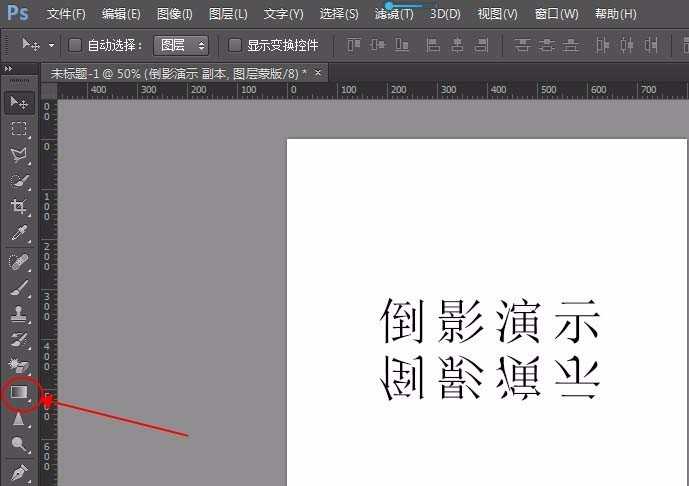
Task: Expand the toolbox using the double-arrow
Action: [x=9, y=68]
